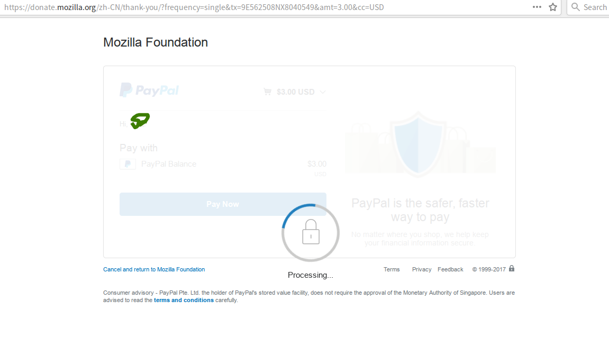Open the browser page actions three-dot menu
Viewport: 609px width, 364px height.
[x=537, y=7]
